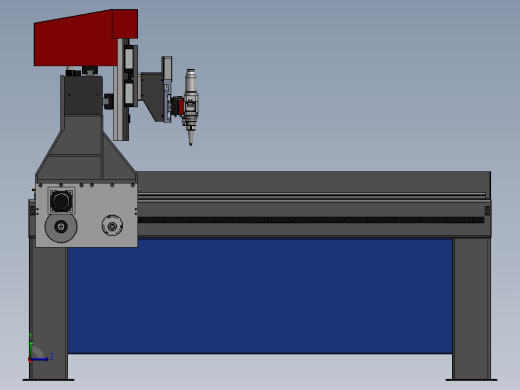Image resolution: width=520 pixels, height=390 pixels.
Task: Click the black square-flange motor
Action: tap(61, 201)
